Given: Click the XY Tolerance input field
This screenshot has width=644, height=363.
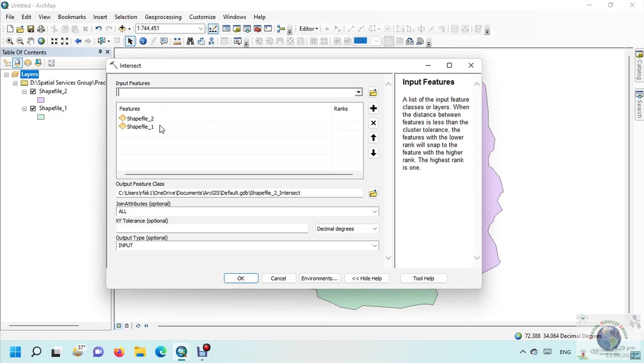Looking at the screenshot, I should (212, 229).
